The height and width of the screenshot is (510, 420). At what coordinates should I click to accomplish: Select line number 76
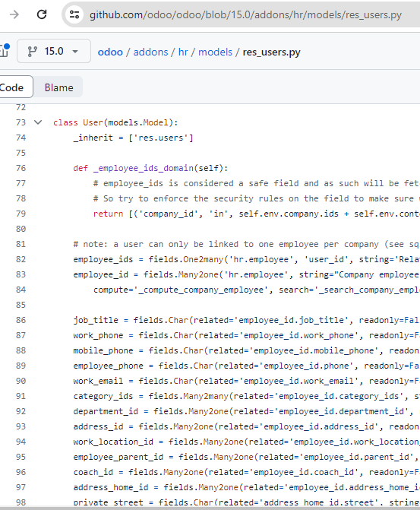pos(21,168)
